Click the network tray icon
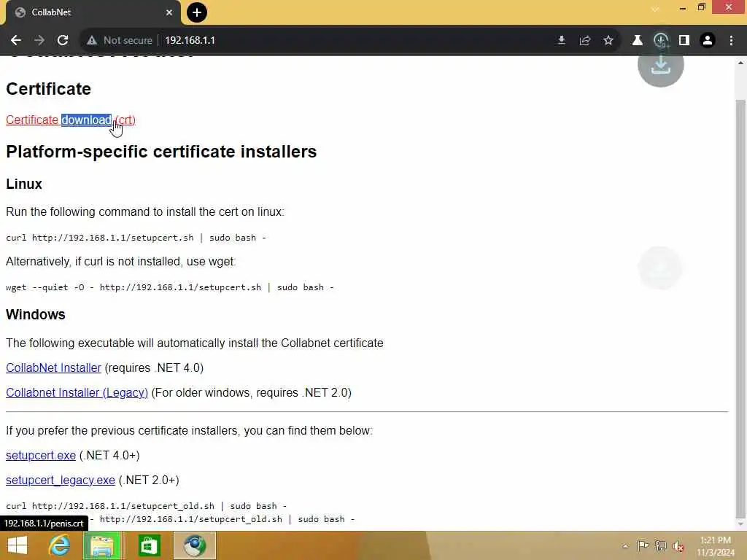The image size is (747, 560). 661,545
